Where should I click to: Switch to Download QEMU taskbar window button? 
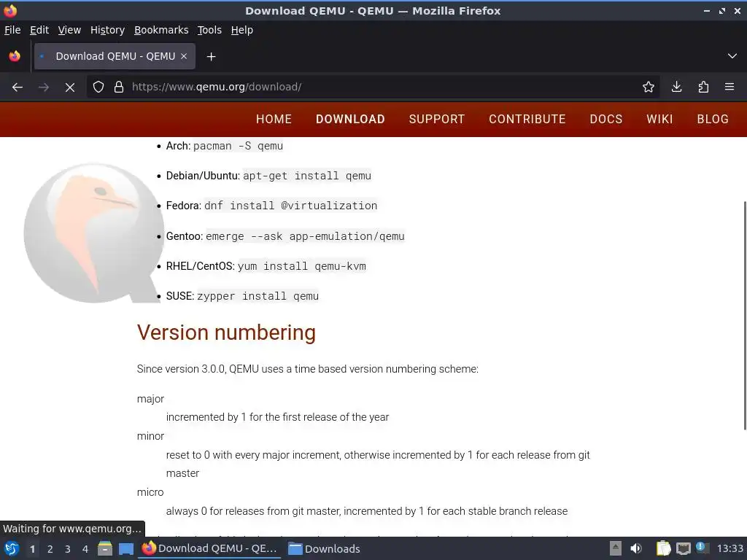tap(209, 548)
